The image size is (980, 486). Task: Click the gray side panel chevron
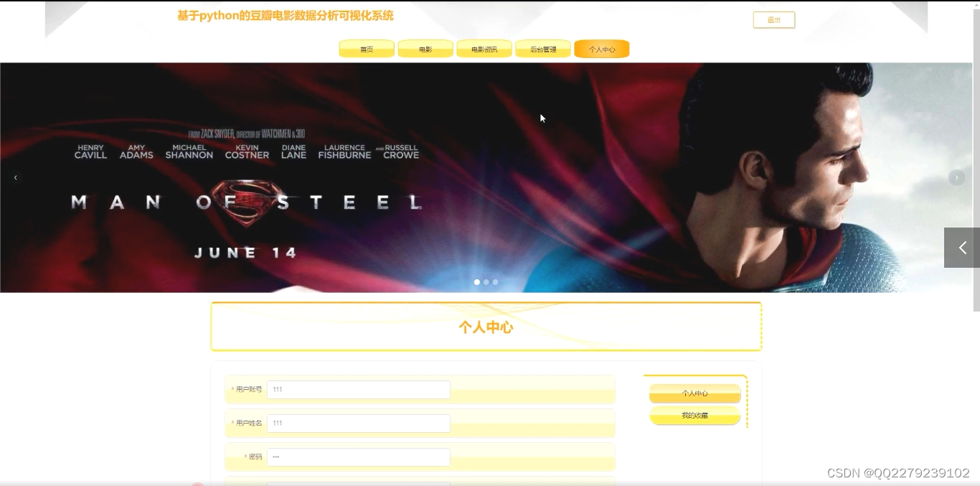[x=962, y=248]
